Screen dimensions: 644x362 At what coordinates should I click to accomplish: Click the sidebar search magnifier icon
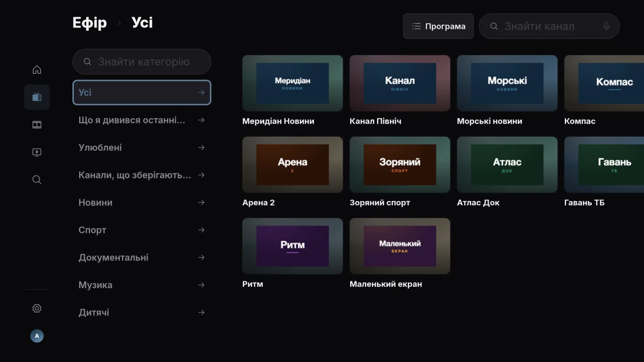coord(37,180)
